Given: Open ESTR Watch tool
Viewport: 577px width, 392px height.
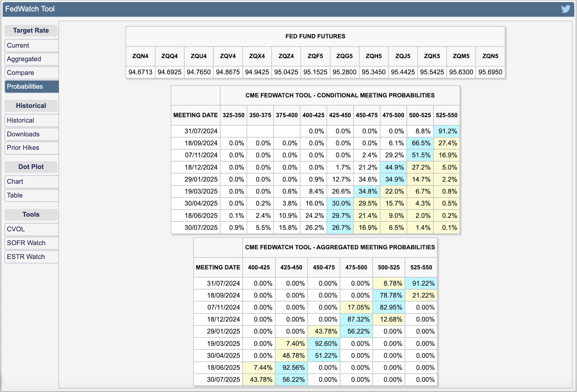Looking at the screenshot, I should click(32, 257).
